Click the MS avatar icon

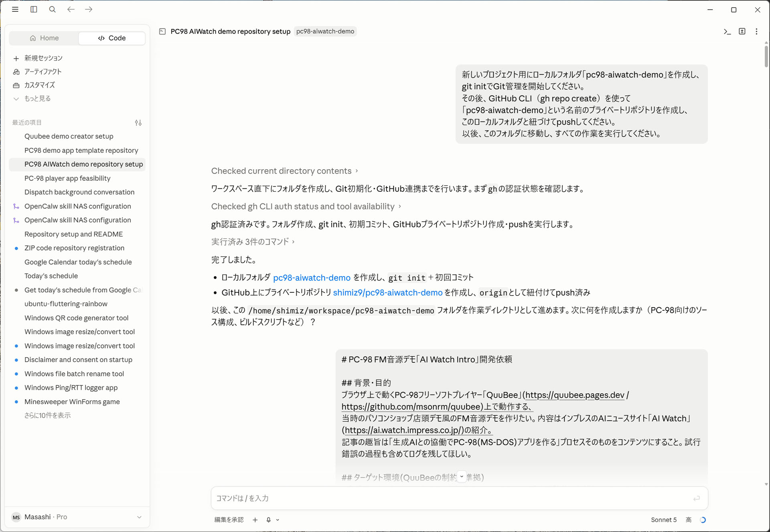(16, 517)
